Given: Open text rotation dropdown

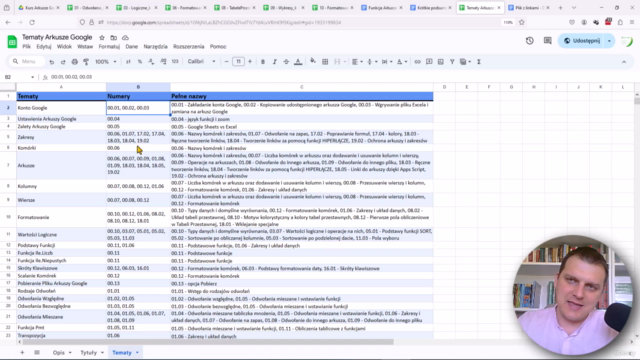Looking at the screenshot, I should click(402, 62).
